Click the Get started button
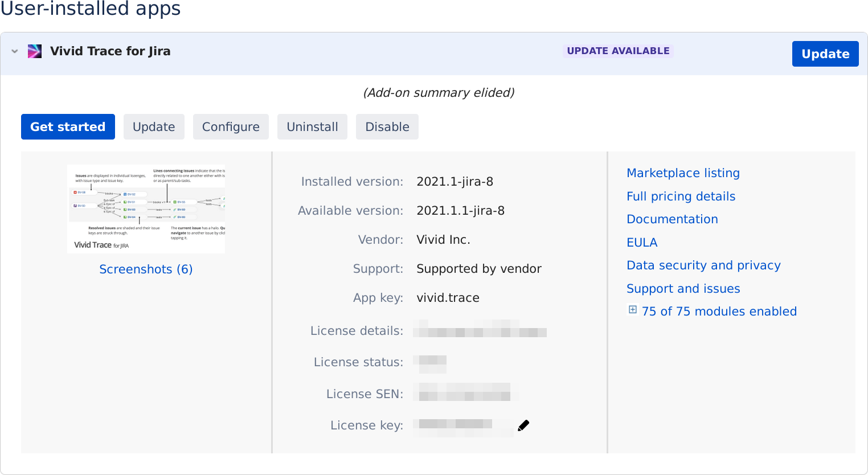This screenshot has width=868, height=475. click(x=68, y=126)
